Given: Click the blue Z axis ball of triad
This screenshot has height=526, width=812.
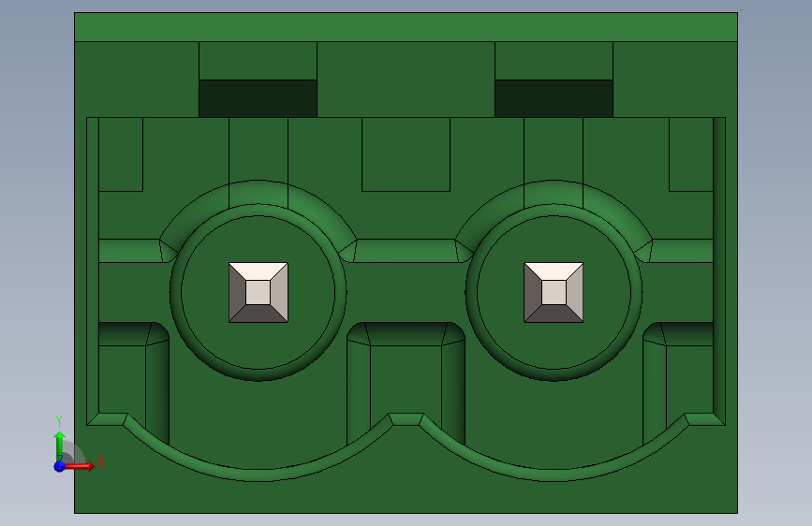Looking at the screenshot, I should [60, 466].
